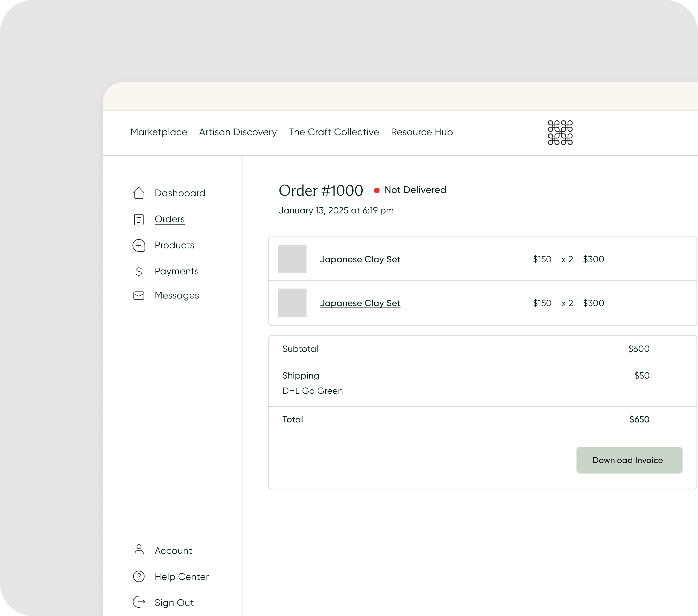Click the DHL Go Green shipping method
Image resolution: width=698 pixels, height=616 pixels.
coord(313,391)
